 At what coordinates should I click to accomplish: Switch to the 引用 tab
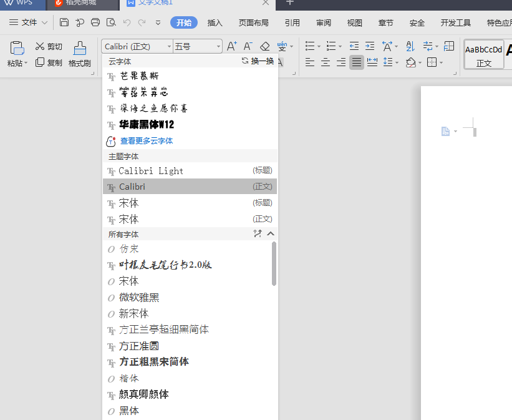(292, 22)
